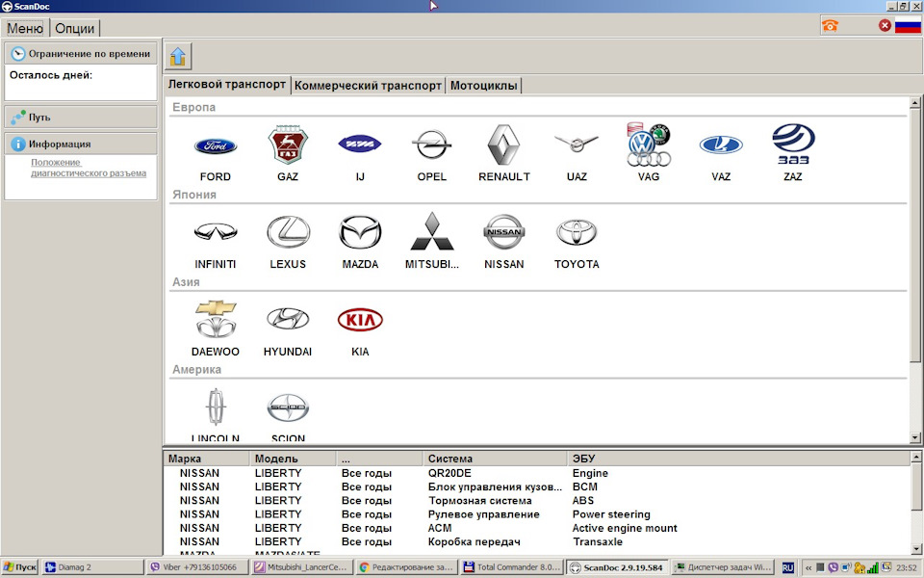Screen dimensions: 924x578
Task: Collapse the Ограничение по времени panel
Action: 81,53
